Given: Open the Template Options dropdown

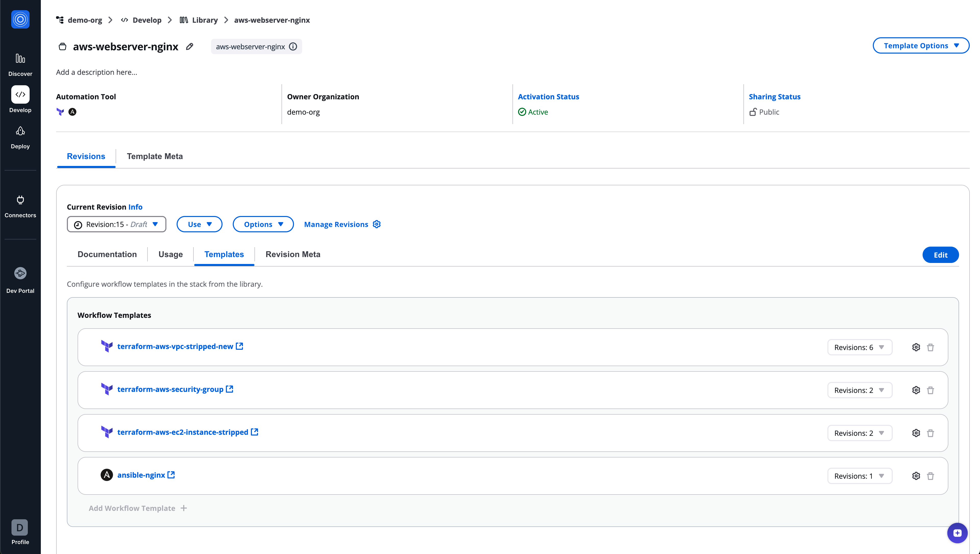Looking at the screenshot, I should click(x=921, y=46).
